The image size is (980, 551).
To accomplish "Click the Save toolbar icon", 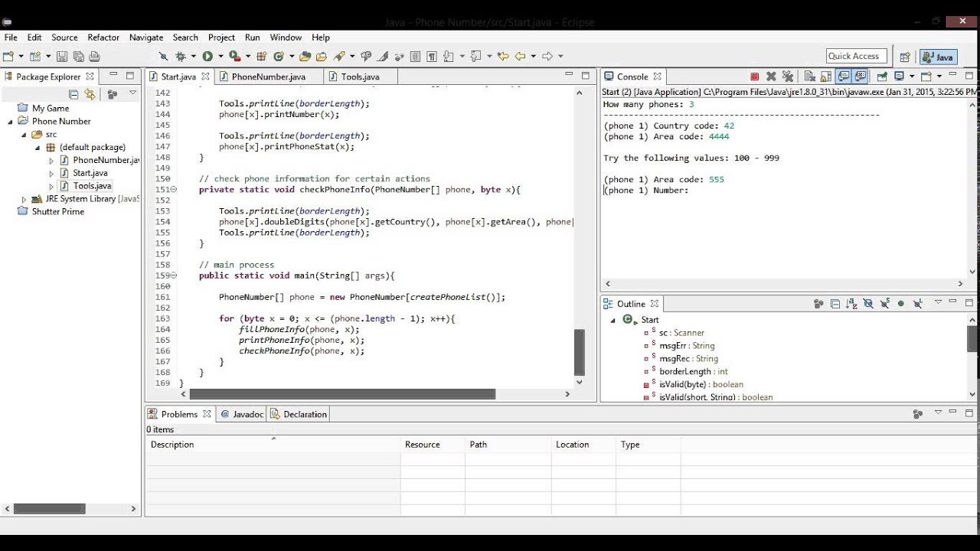I will 62,57.
